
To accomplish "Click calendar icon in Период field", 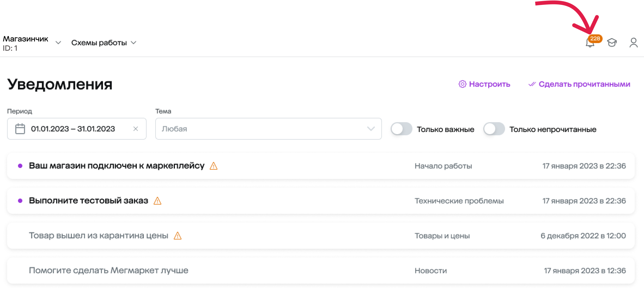I will click(x=20, y=129).
